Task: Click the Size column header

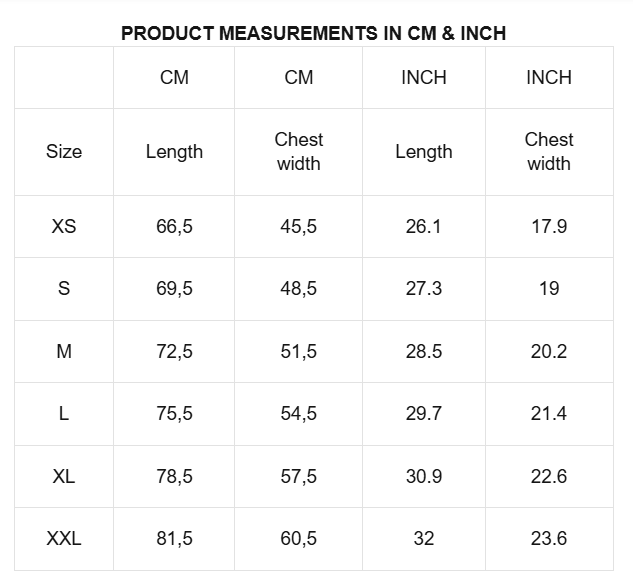Action: pyautogui.click(x=64, y=152)
